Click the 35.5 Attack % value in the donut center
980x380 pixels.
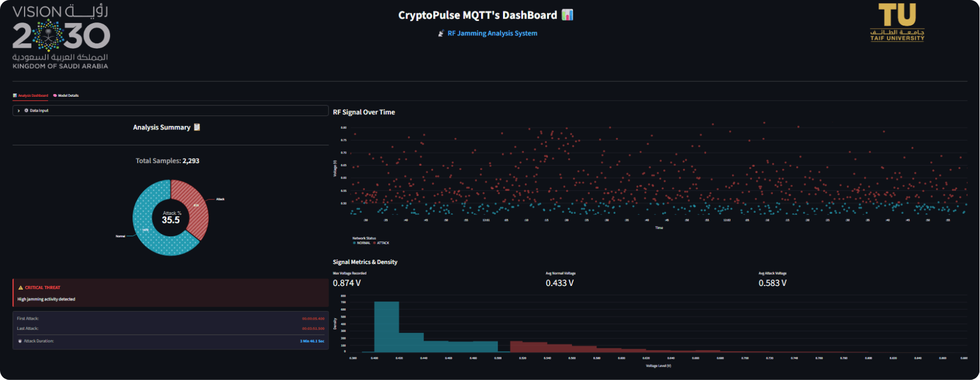[x=171, y=220]
